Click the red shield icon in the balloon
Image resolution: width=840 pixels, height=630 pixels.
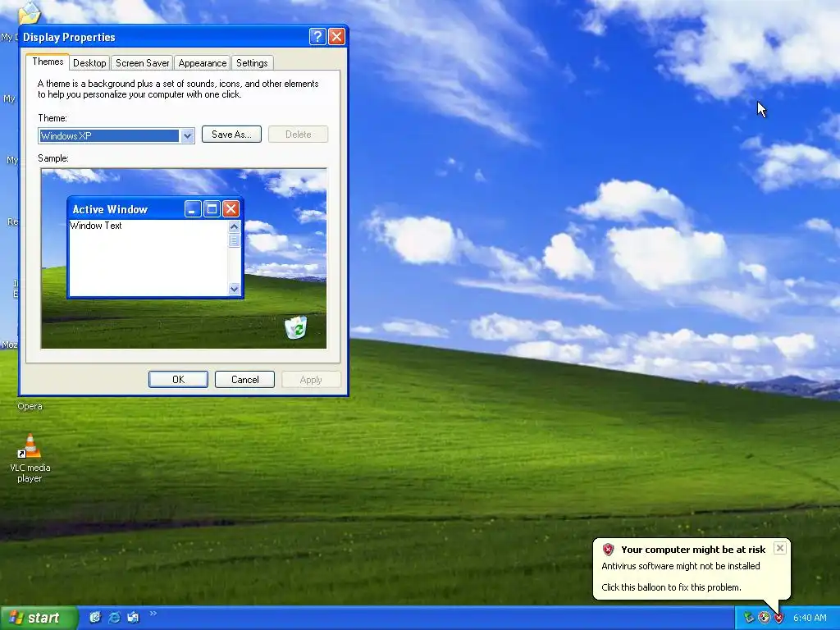[x=608, y=550]
